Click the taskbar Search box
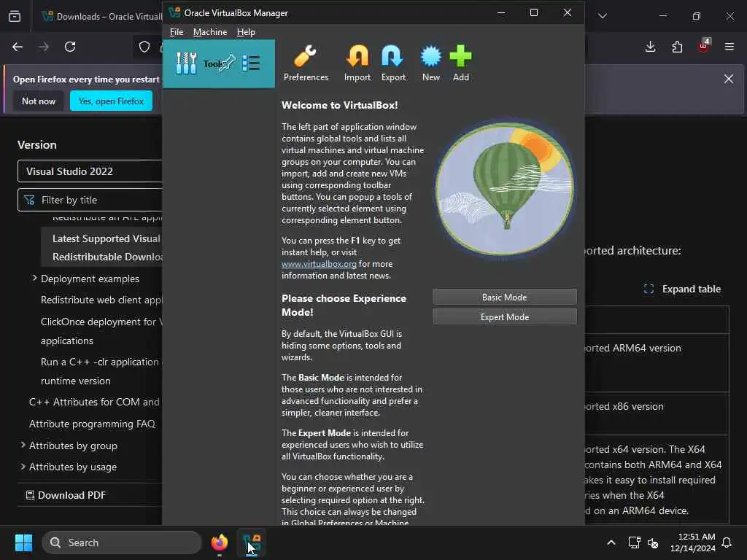The width and height of the screenshot is (747, 560). click(122, 542)
